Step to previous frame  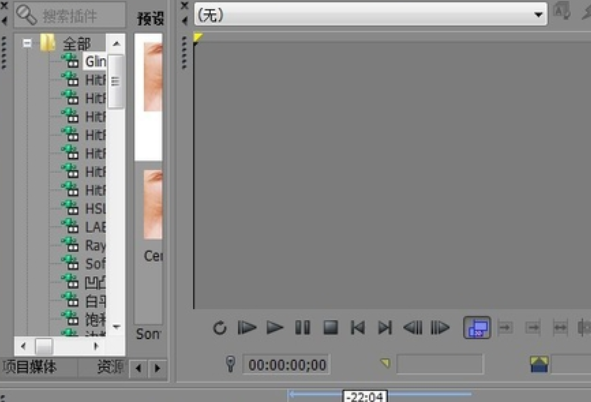click(413, 327)
